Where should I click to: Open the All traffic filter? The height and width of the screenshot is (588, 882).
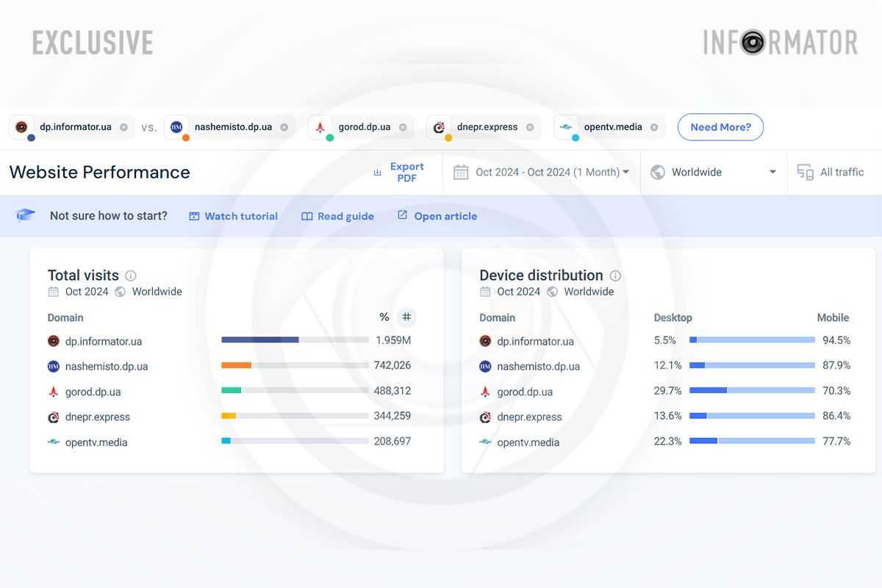point(831,172)
